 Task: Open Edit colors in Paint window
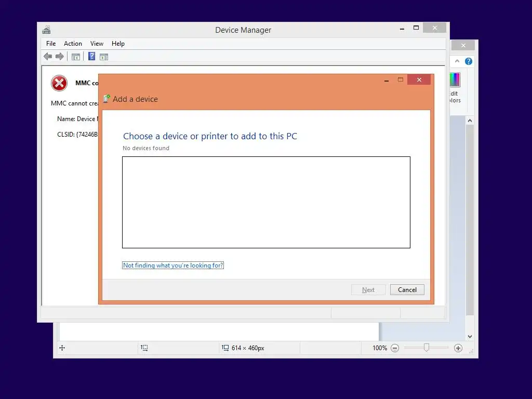455,88
